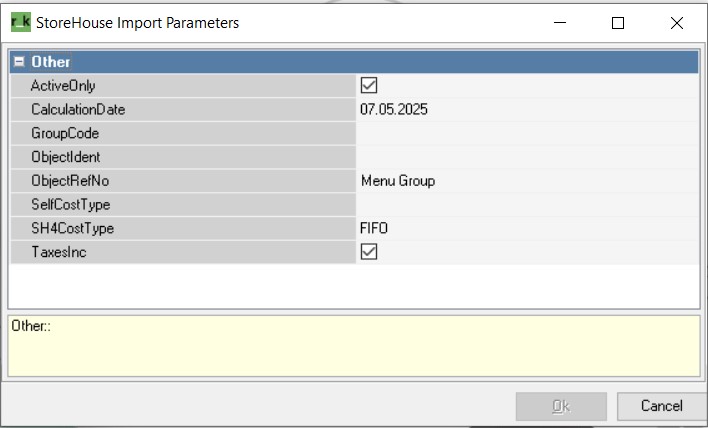Click the Cancel button
This screenshot has width=708, height=428.
coord(661,406)
